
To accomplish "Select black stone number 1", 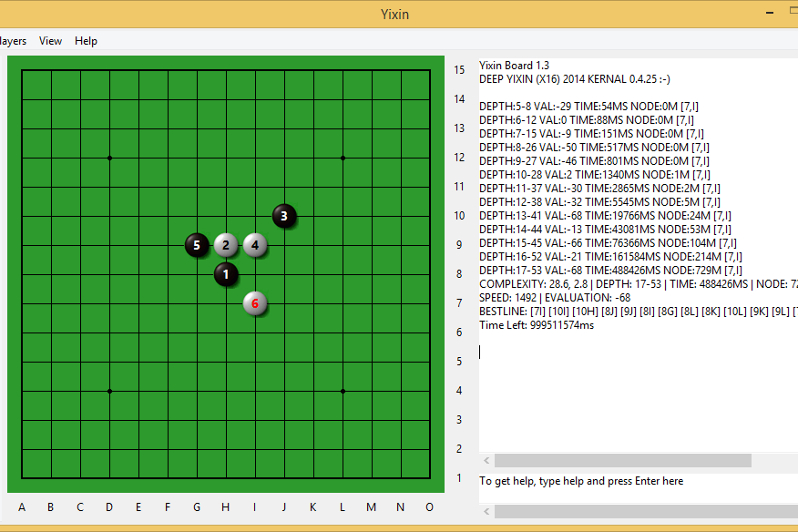I will [x=226, y=274].
